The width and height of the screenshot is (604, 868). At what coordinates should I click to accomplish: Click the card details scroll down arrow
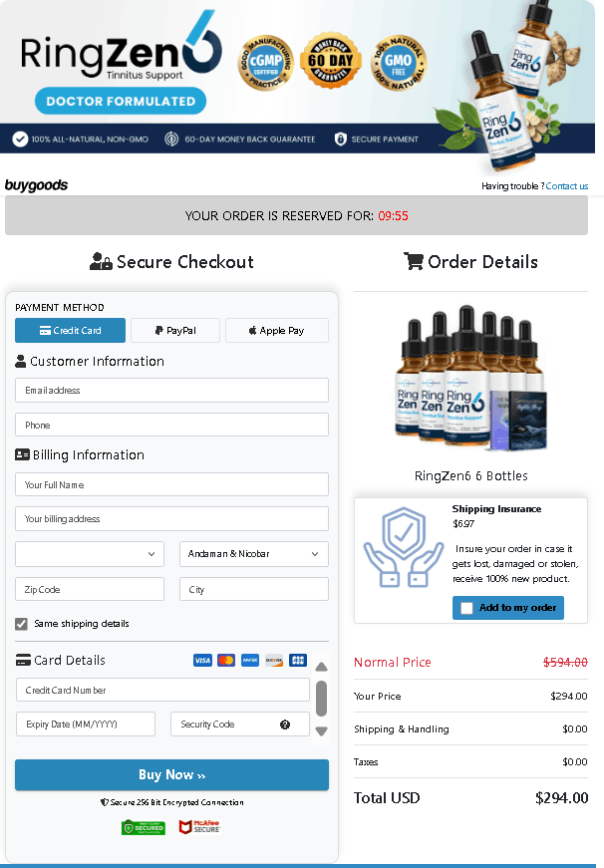(x=321, y=731)
